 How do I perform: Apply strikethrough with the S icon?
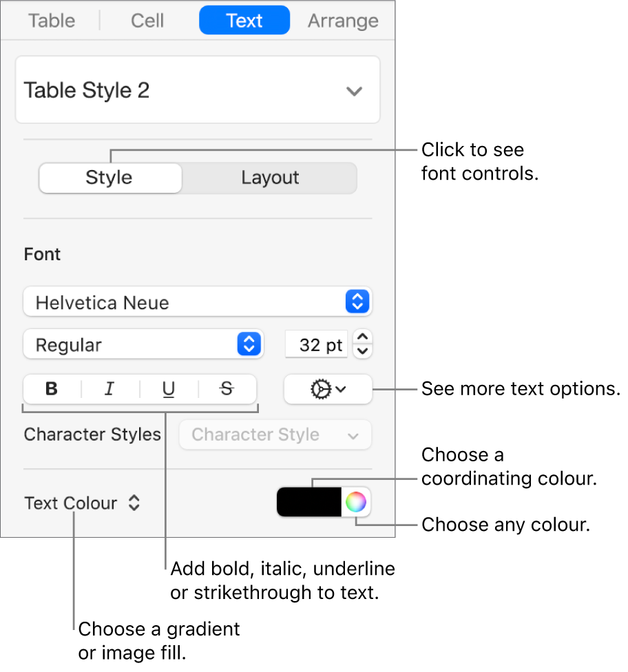(x=227, y=389)
